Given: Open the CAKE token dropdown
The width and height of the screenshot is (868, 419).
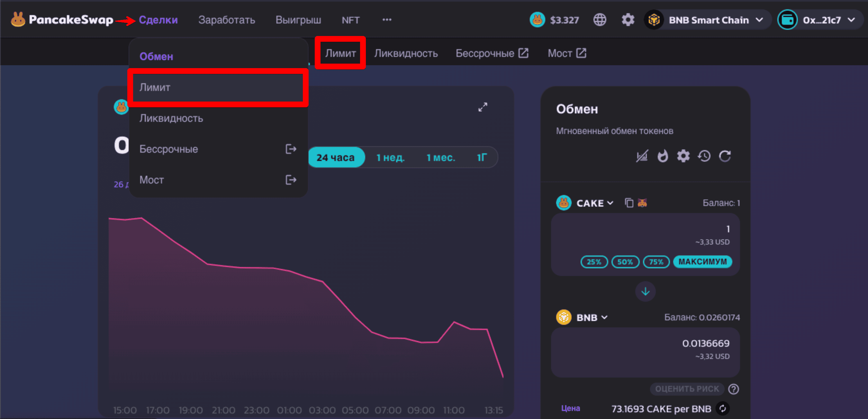Looking at the screenshot, I should point(595,203).
